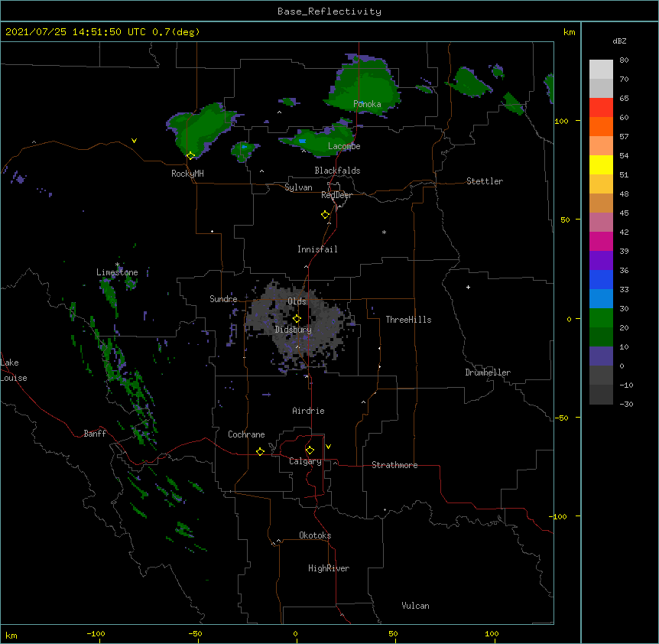Click the Didsbury label
This screenshot has height=644, width=659.
point(294,330)
